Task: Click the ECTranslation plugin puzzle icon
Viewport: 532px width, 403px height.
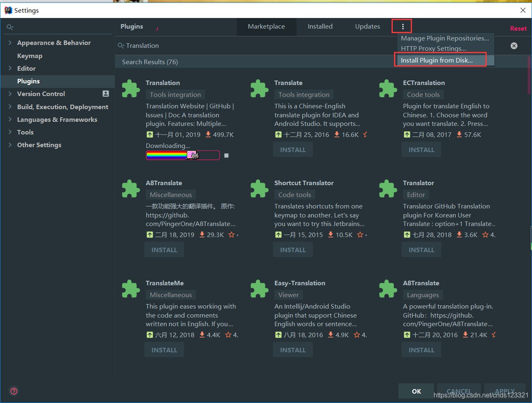Action: point(388,89)
